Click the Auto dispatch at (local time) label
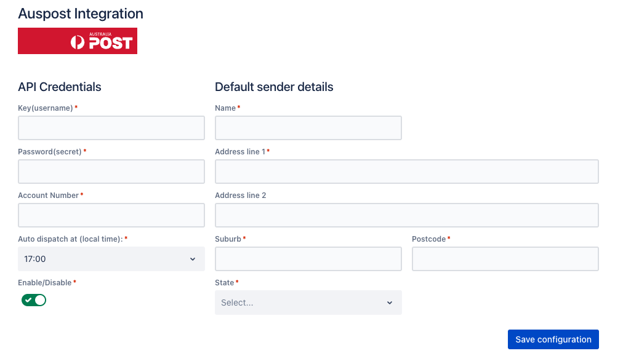This screenshot has width=623, height=364. click(x=70, y=239)
